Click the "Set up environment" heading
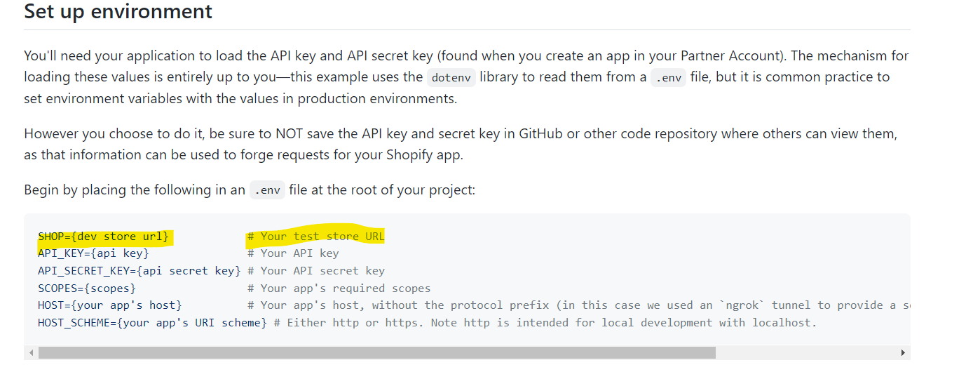Viewport: 980px width, 365px height. [118, 12]
